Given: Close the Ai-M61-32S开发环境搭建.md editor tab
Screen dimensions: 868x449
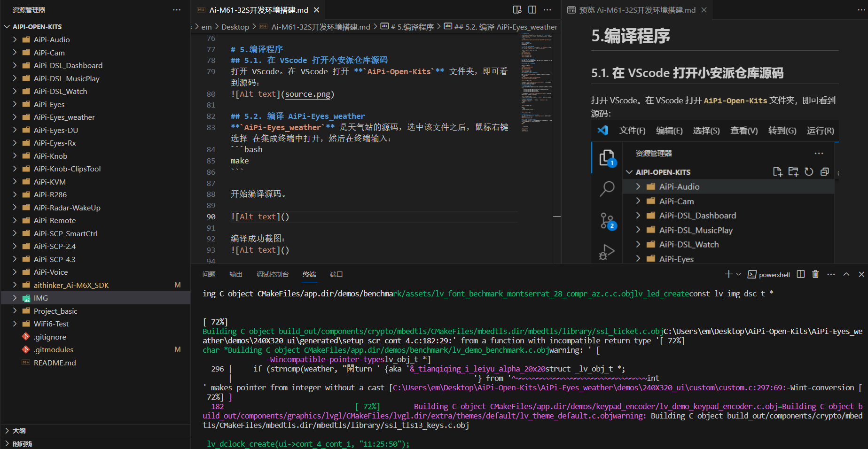Looking at the screenshot, I should tap(316, 10).
